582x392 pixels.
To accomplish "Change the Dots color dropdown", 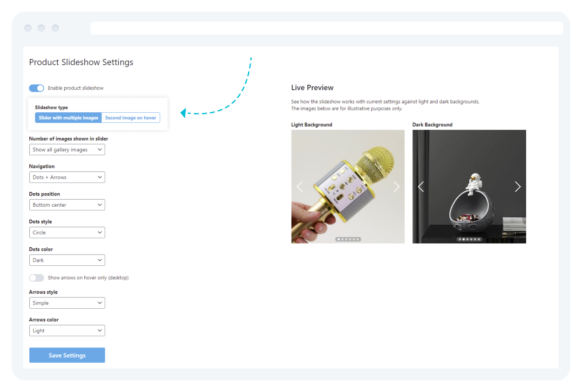I will [67, 260].
